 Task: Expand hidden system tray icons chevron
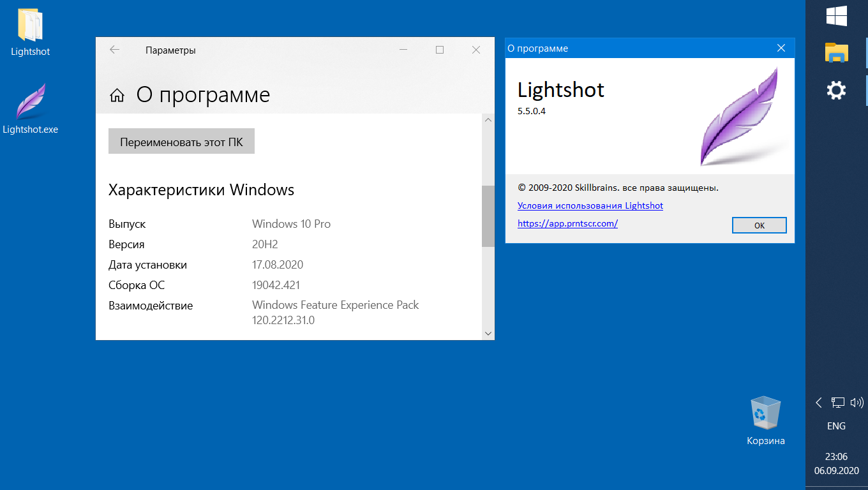[x=819, y=403]
